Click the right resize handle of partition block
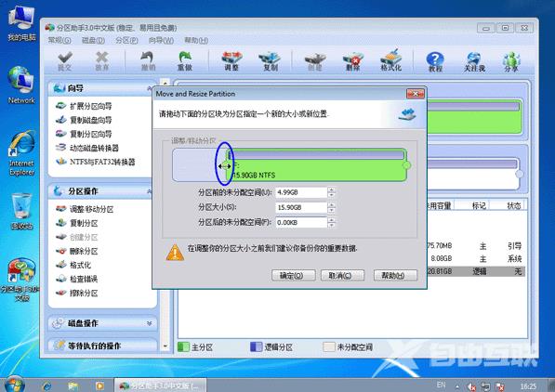 coord(407,165)
